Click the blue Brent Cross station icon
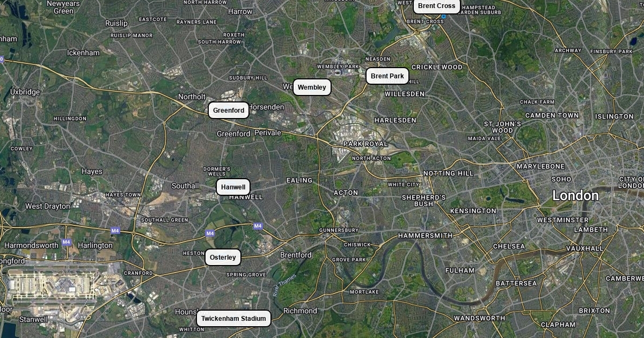 [443, 17]
